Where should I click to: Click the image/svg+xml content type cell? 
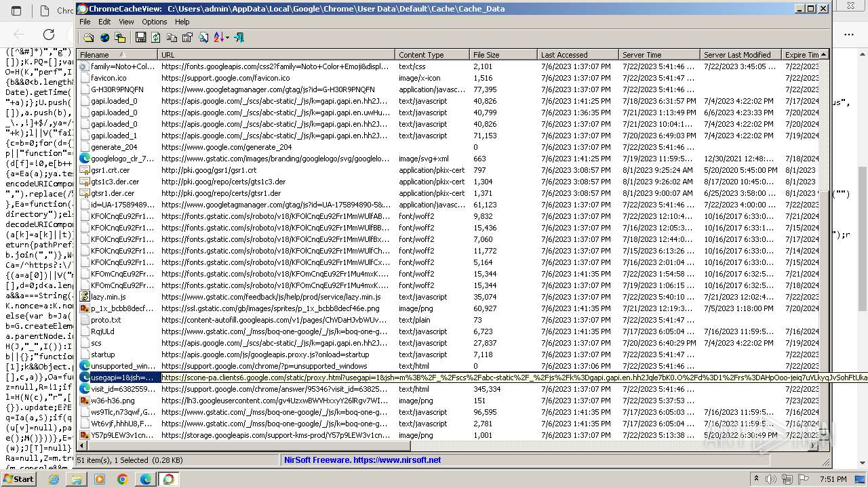point(424,159)
